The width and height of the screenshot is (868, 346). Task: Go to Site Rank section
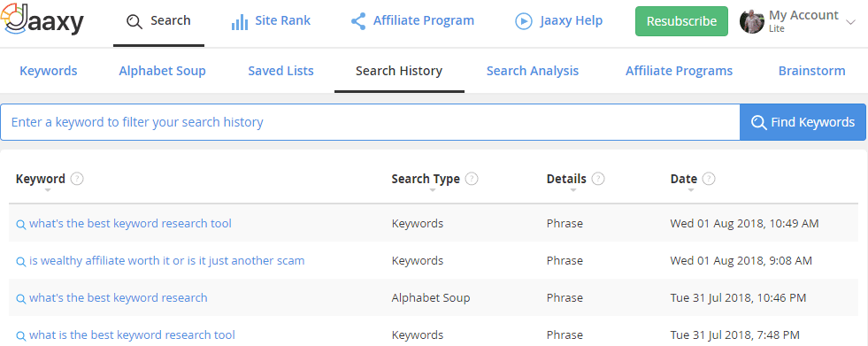pos(271,21)
